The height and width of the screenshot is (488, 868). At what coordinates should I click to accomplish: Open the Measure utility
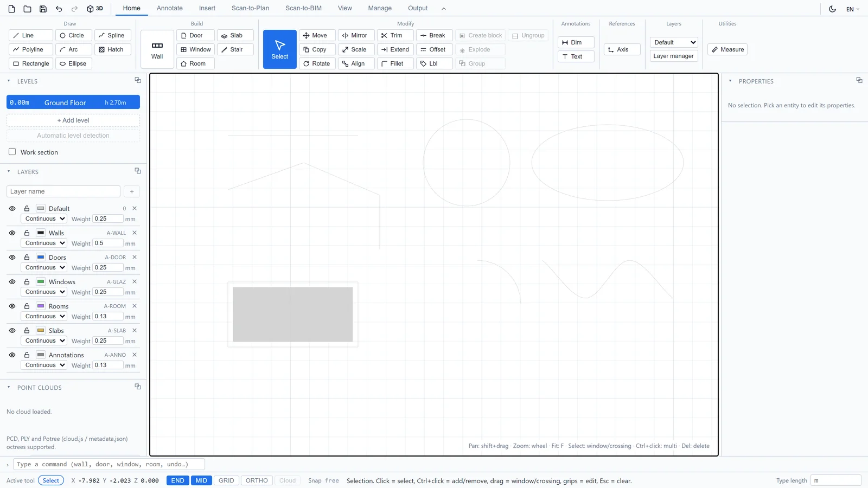pyautogui.click(x=727, y=49)
